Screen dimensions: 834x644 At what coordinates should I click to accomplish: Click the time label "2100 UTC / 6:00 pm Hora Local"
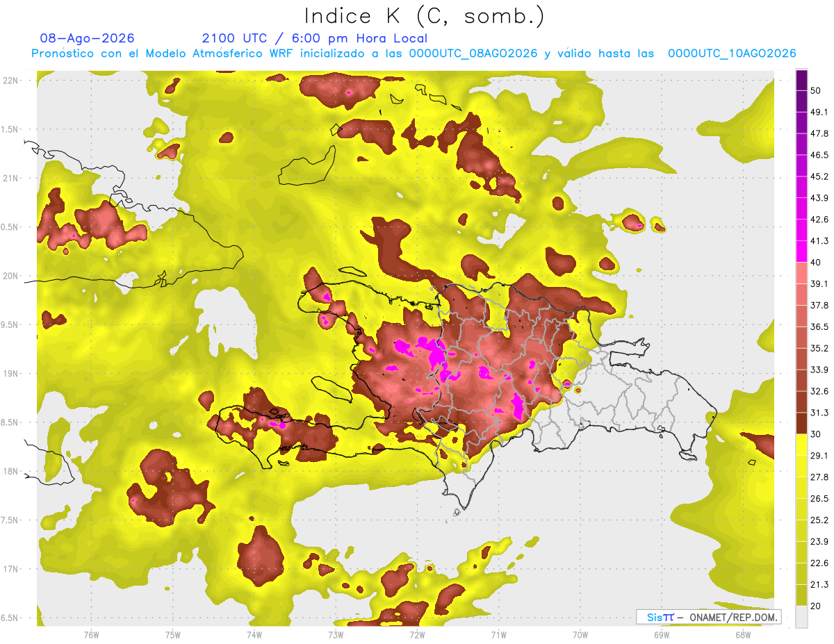pyautogui.click(x=315, y=38)
